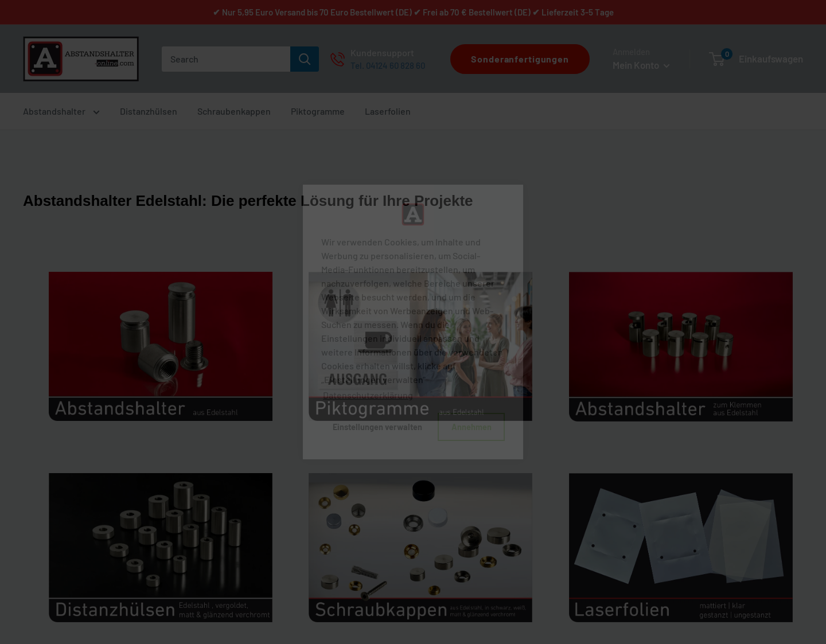Click Einstellungen verwalten in cookie dialog

pyautogui.click(x=377, y=427)
